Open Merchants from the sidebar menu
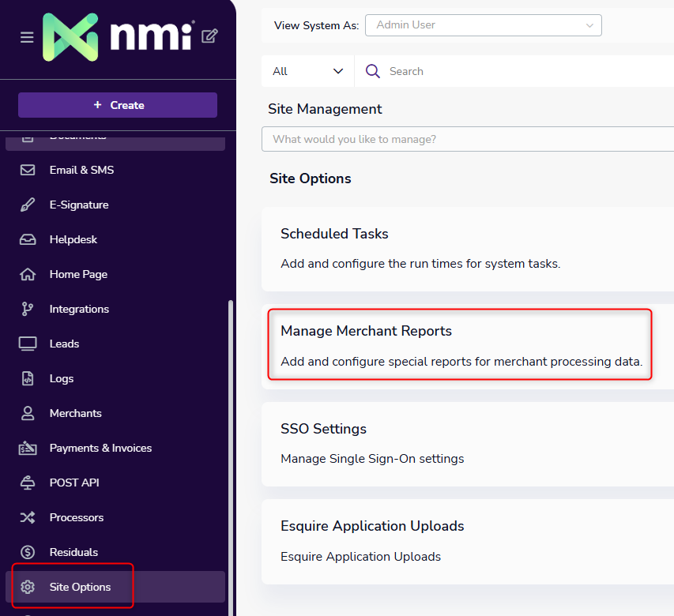 coord(75,413)
